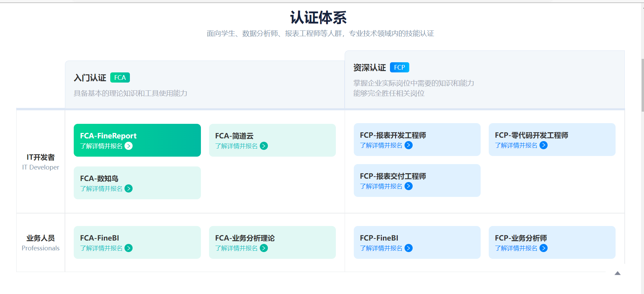Open 了解详情并报名 link under FCA-业务分析理论
Screen dimensions: 644x294
tap(236, 248)
